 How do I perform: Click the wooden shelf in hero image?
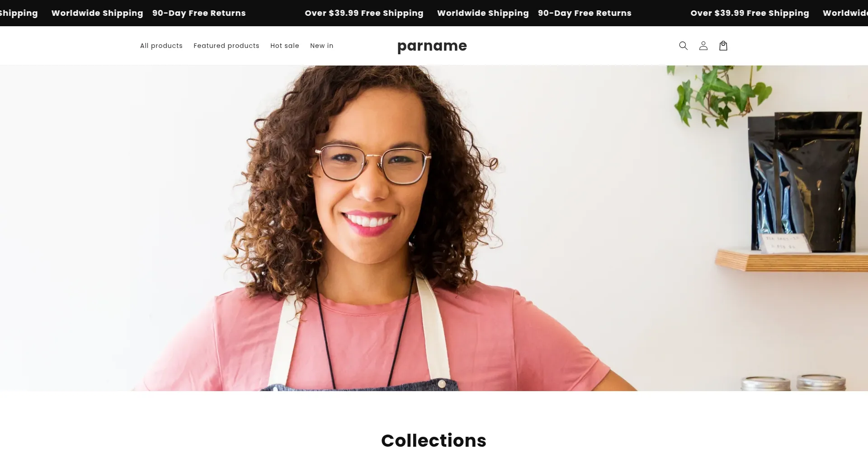pyautogui.click(x=791, y=261)
